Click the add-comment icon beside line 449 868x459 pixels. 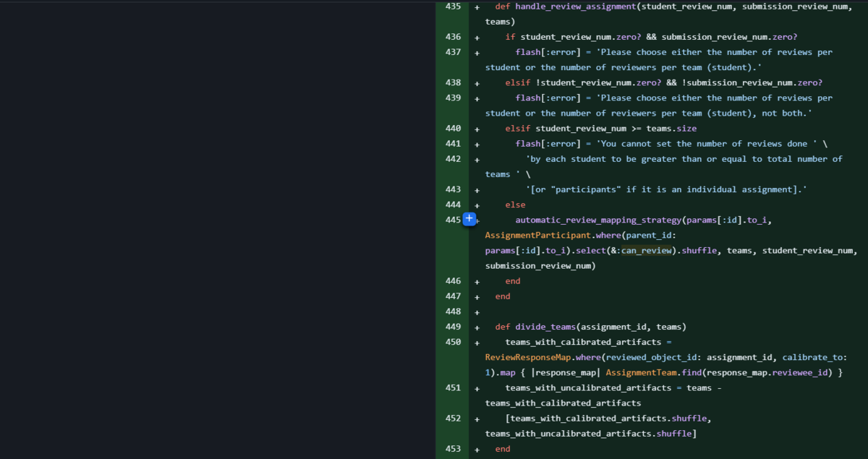tap(477, 327)
